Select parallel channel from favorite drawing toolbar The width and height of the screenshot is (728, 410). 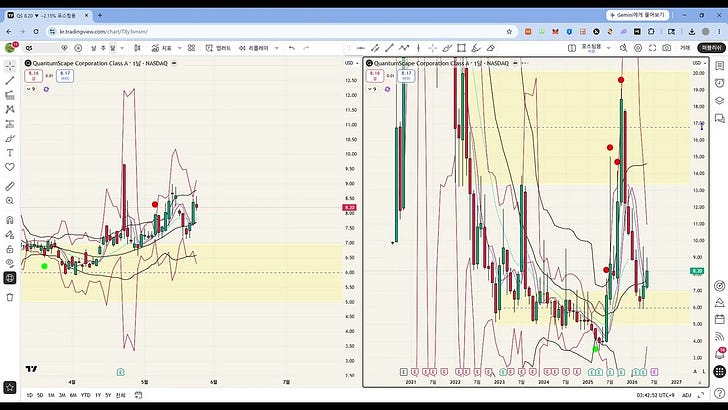375,48
